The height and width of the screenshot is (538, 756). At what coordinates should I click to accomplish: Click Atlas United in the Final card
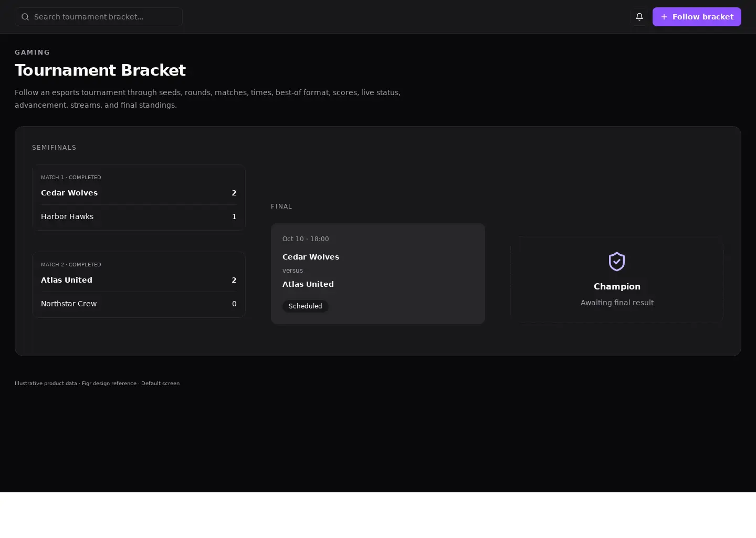pos(308,284)
